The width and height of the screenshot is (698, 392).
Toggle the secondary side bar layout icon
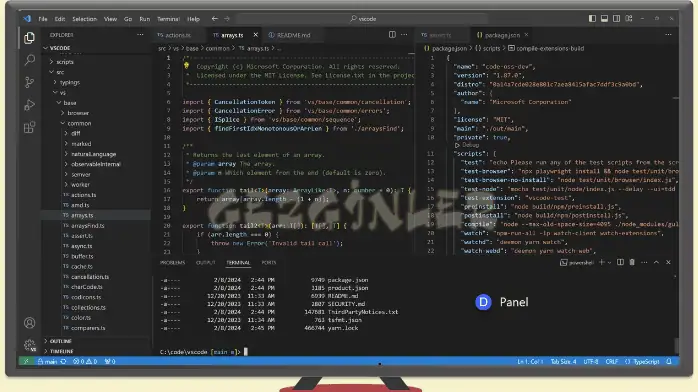pyautogui.click(x=616, y=19)
